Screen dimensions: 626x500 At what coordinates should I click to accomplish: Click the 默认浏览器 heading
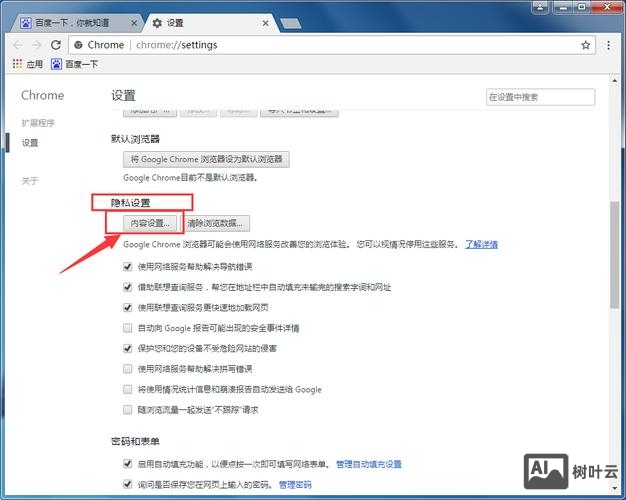coord(135,139)
